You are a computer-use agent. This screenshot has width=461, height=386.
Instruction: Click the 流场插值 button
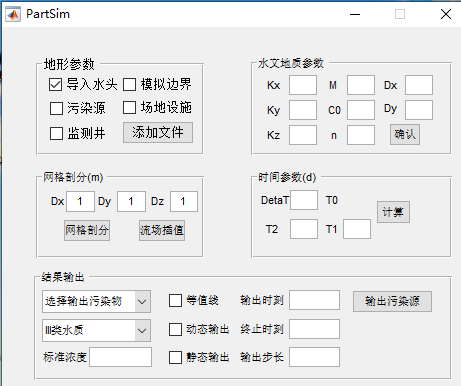162,230
